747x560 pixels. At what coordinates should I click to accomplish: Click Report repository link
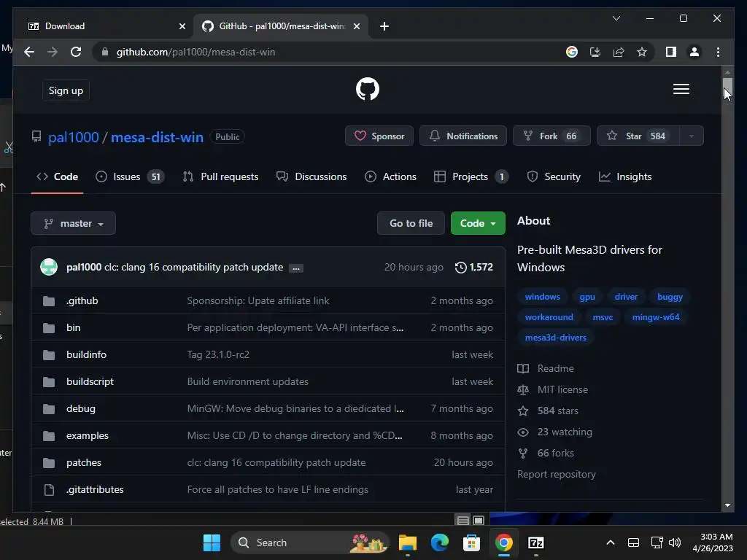tap(557, 474)
